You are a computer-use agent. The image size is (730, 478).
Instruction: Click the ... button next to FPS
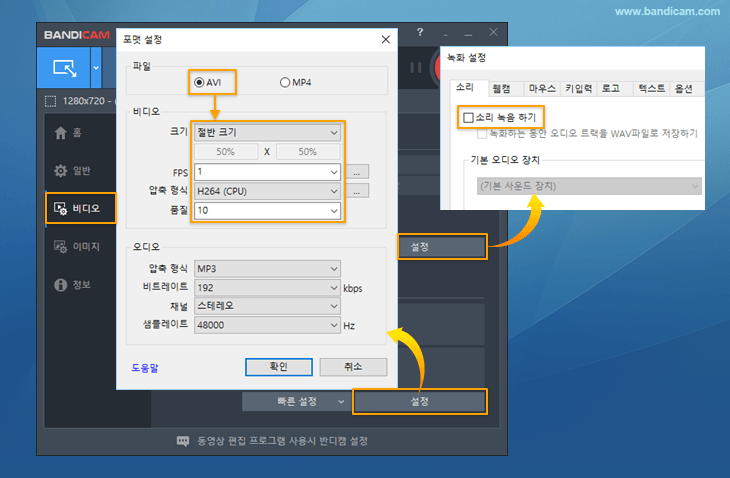point(357,172)
